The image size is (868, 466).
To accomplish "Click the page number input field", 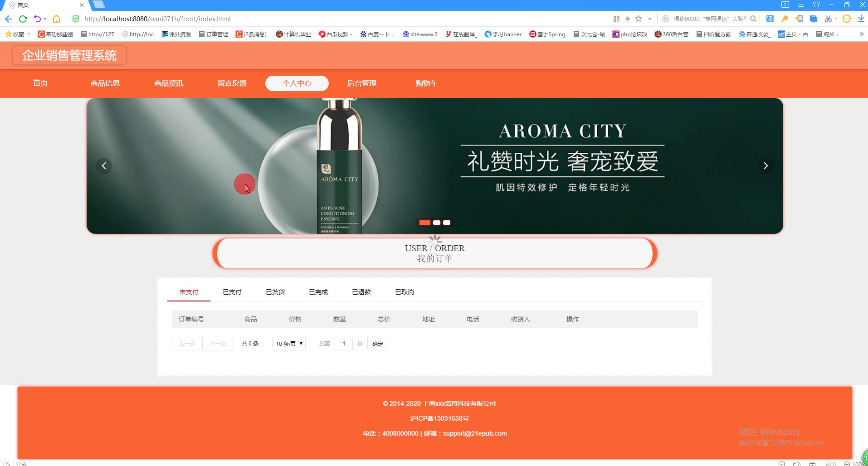I will pyautogui.click(x=344, y=344).
